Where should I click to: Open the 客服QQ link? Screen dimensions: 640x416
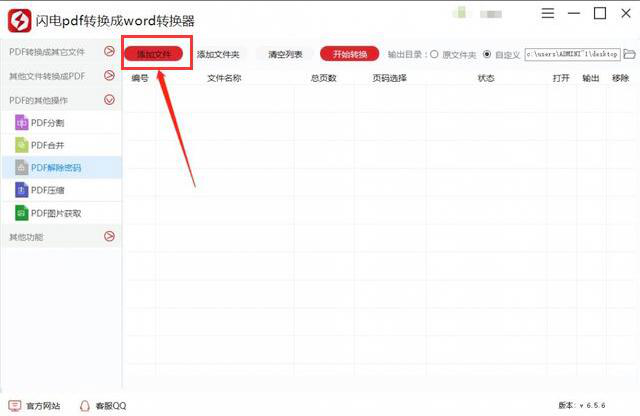111,406
